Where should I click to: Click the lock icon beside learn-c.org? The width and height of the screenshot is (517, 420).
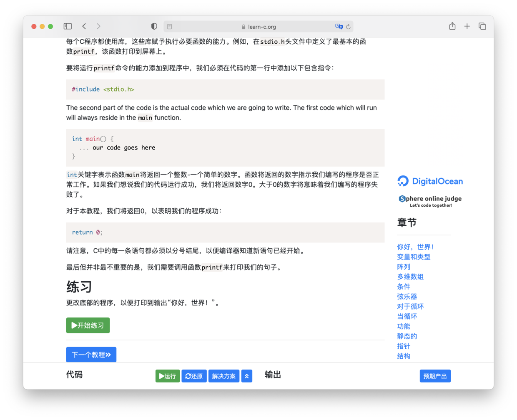(243, 27)
